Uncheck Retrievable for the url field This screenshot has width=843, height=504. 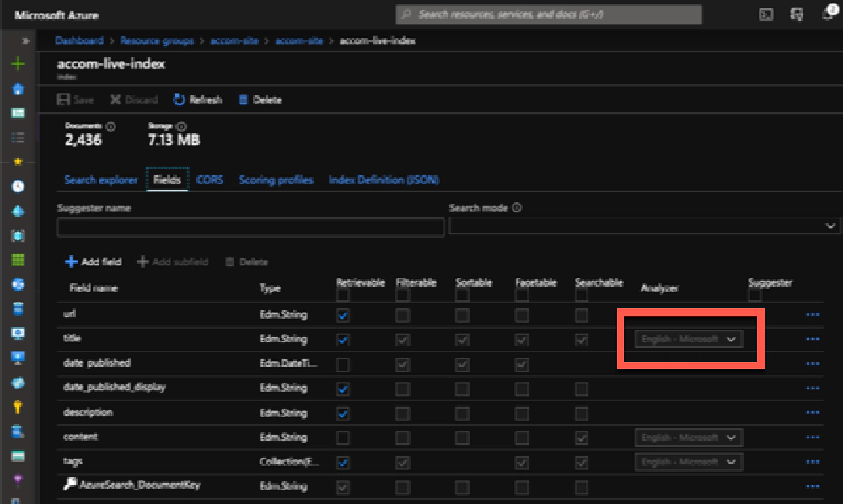[x=344, y=315]
